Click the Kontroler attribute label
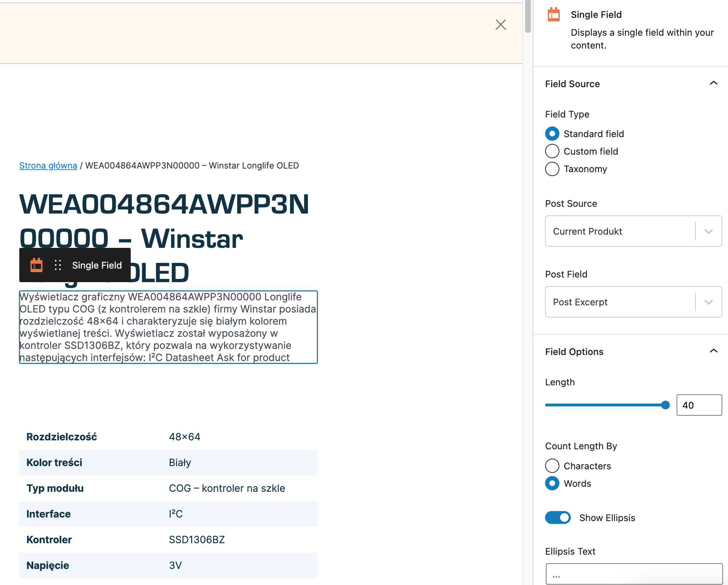 [x=49, y=540]
